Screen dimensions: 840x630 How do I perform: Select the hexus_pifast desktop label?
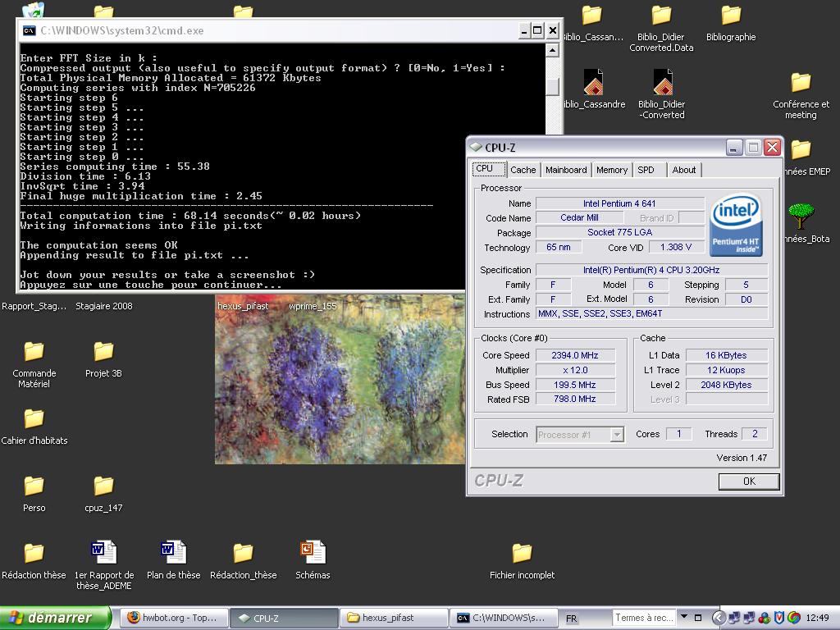243,306
